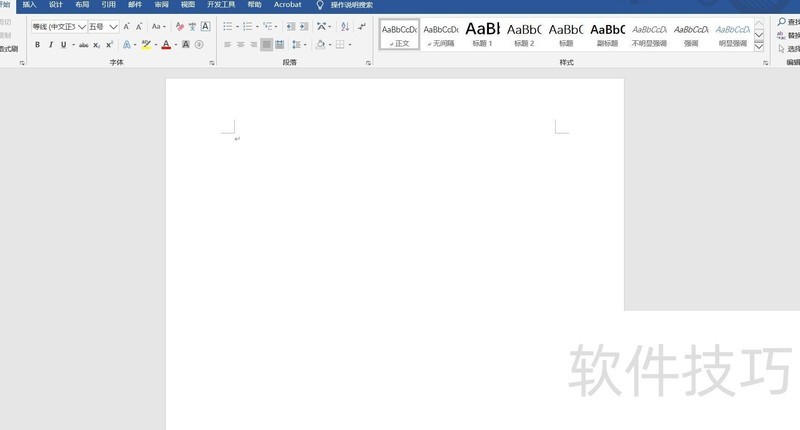800x430 pixels.
Task: Click the subscript x₂ icon
Action: coord(97,45)
